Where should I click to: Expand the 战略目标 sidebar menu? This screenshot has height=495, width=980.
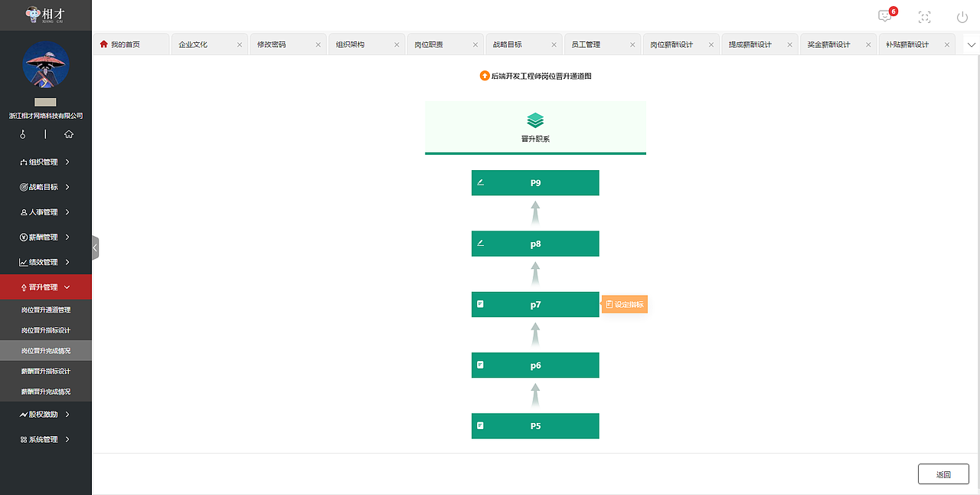click(46, 187)
